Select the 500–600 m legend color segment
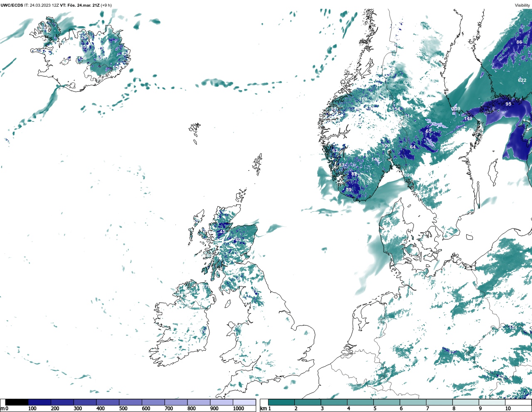 point(131,402)
